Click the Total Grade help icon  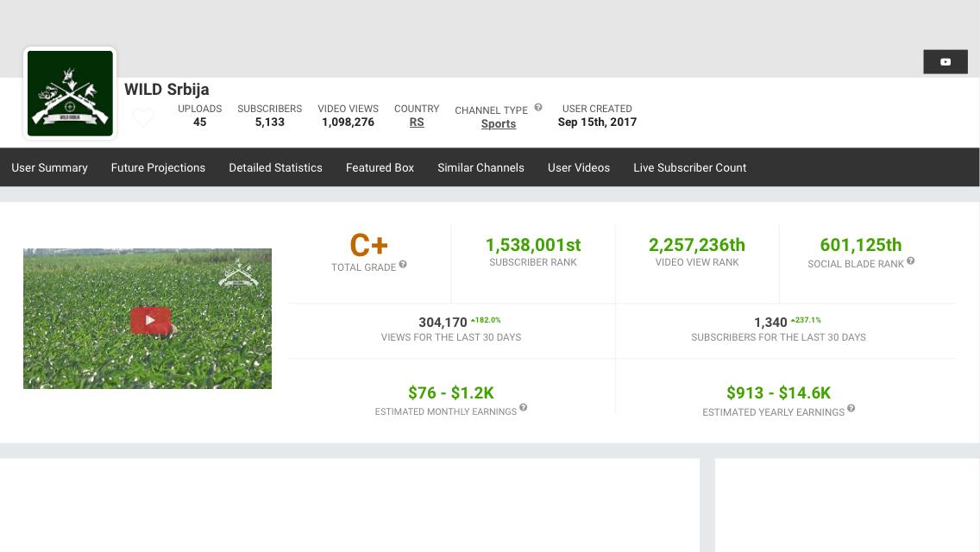(403, 265)
